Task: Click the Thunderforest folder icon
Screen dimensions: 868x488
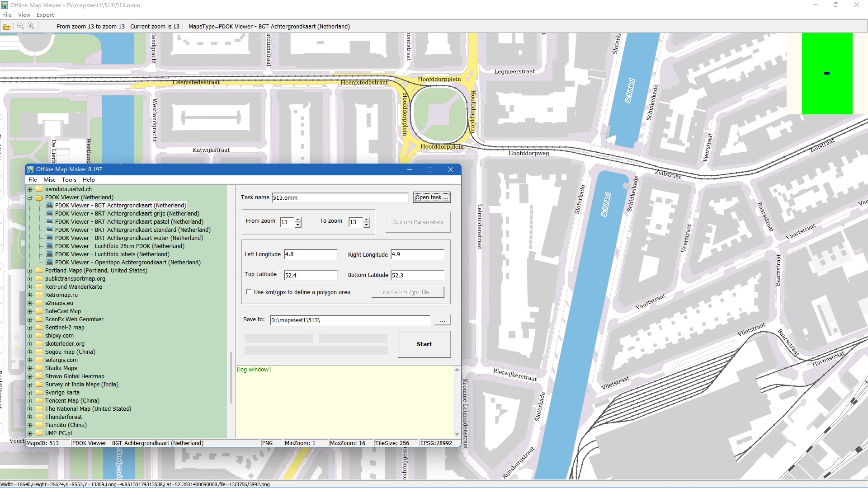Action: pyautogui.click(x=39, y=417)
